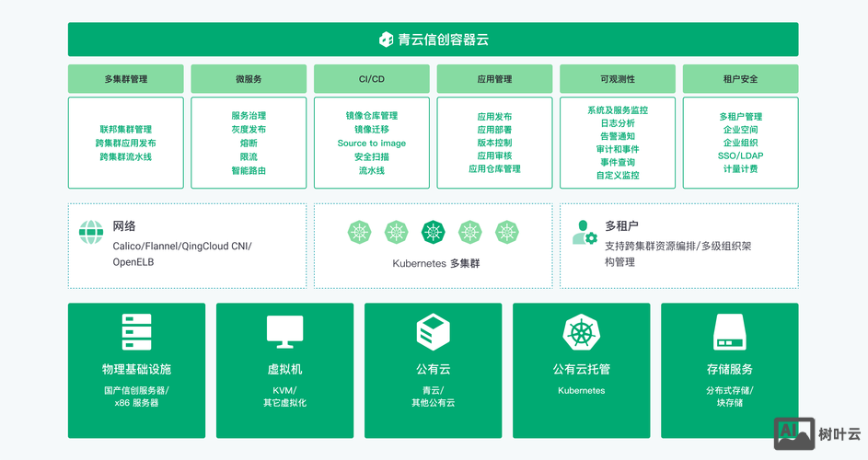Click the last light Kubernetes cluster icon

tap(506, 232)
